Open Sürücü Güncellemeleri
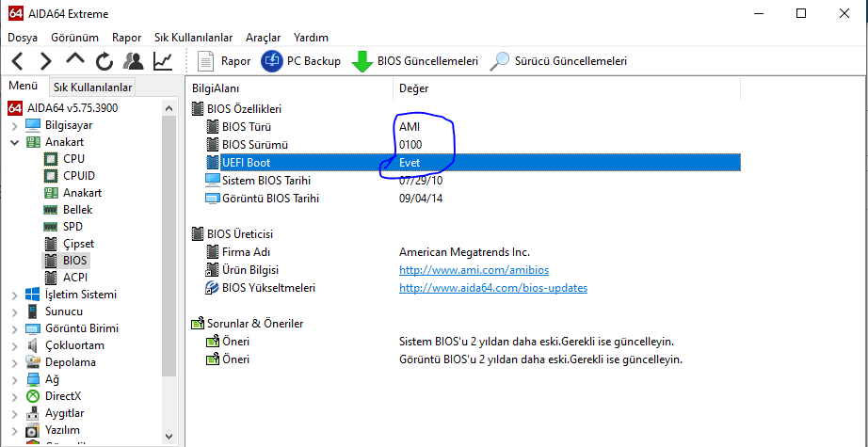Screen dimensions: 868x447 click(x=558, y=61)
